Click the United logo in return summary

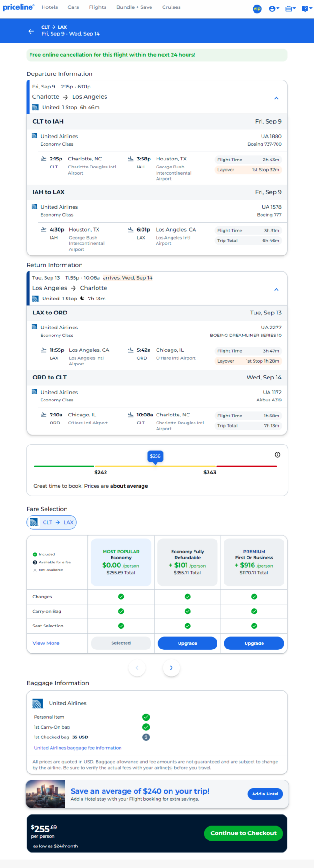point(36,299)
